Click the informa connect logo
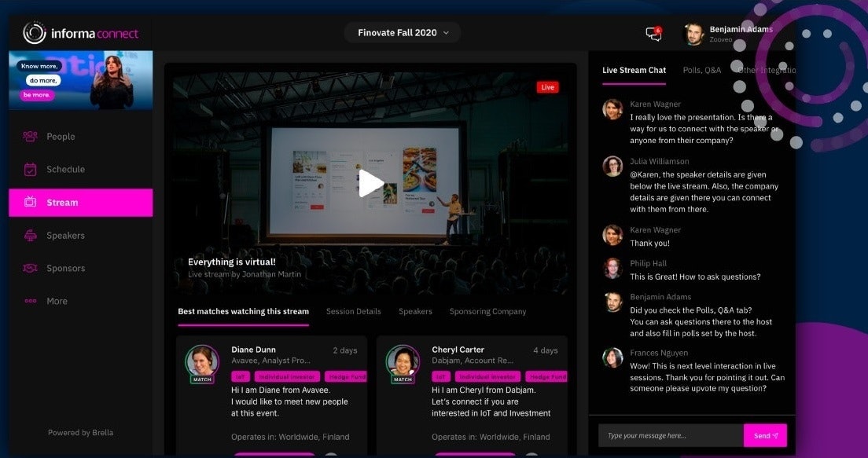 (x=81, y=33)
